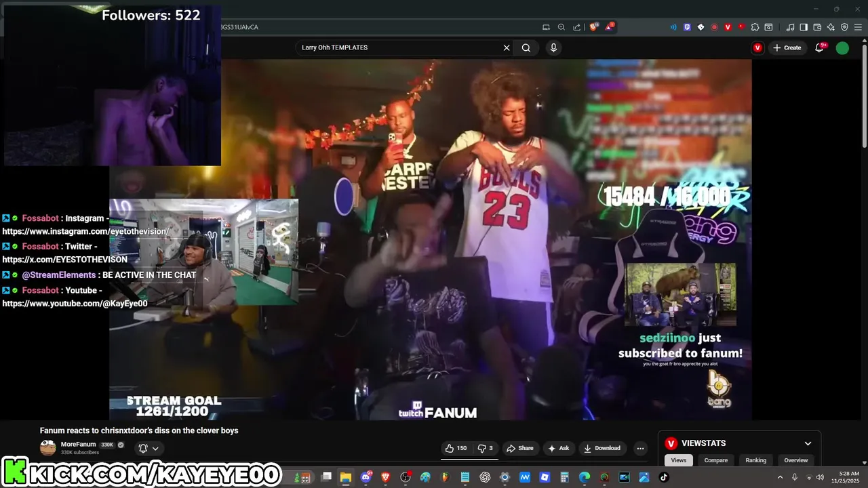Click the YouTube search magnifier button
868x488 pixels.
526,47
